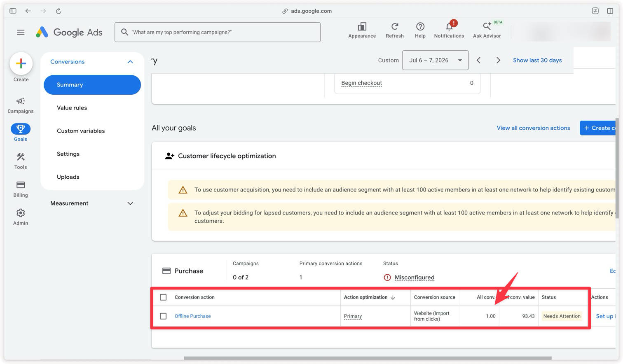The width and height of the screenshot is (623, 364).
Task: Open Uploads
Action: (x=68, y=177)
